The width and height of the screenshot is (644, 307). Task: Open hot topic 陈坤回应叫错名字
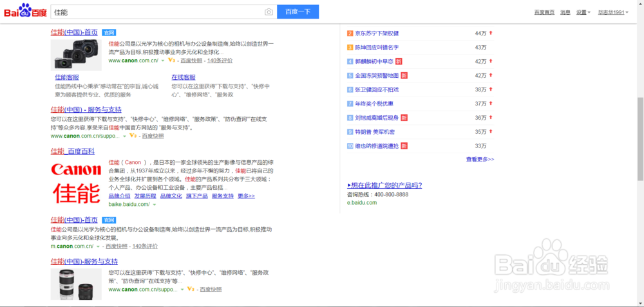pos(377,48)
